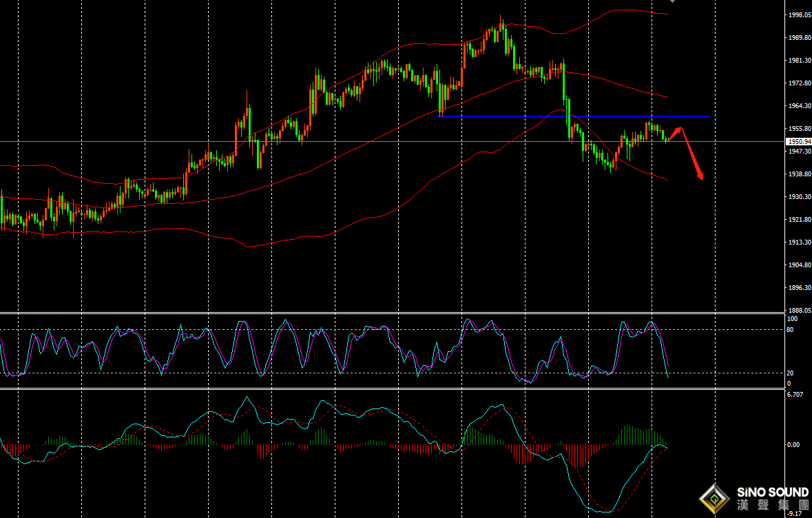Click the current price label 1950.94
The height and width of the screenshot is (518, 812).
798,142
